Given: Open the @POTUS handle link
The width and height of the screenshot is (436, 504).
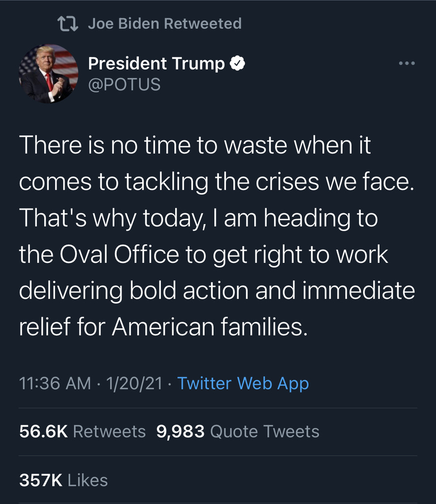Looking at the screenshot, I should click(124, 84).
